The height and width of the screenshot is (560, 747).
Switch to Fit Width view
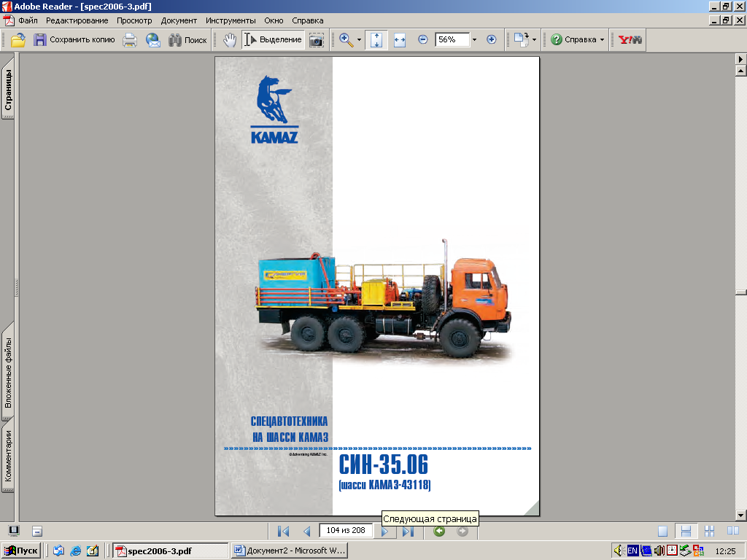[x=400, y=40]
